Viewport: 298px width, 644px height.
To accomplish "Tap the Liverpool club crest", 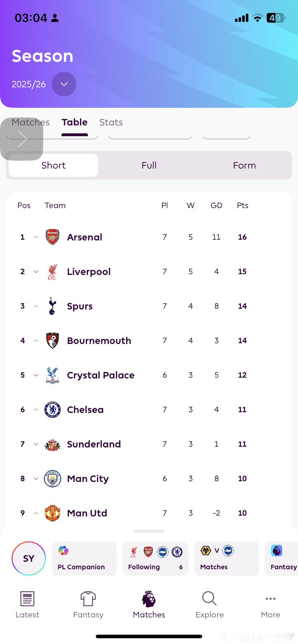I will pyautogui.click(x=53, y=272).
